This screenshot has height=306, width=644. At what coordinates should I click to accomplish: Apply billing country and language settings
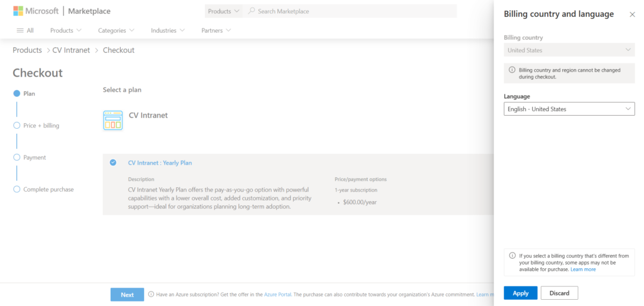pyautogui.click(x=520, y=293)
